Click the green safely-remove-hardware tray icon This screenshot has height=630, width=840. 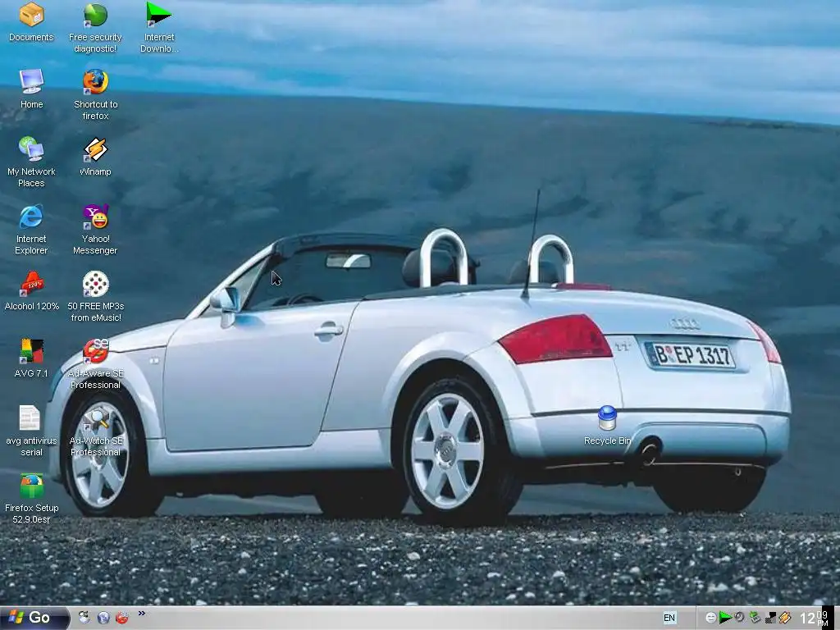tap(755, 618)
